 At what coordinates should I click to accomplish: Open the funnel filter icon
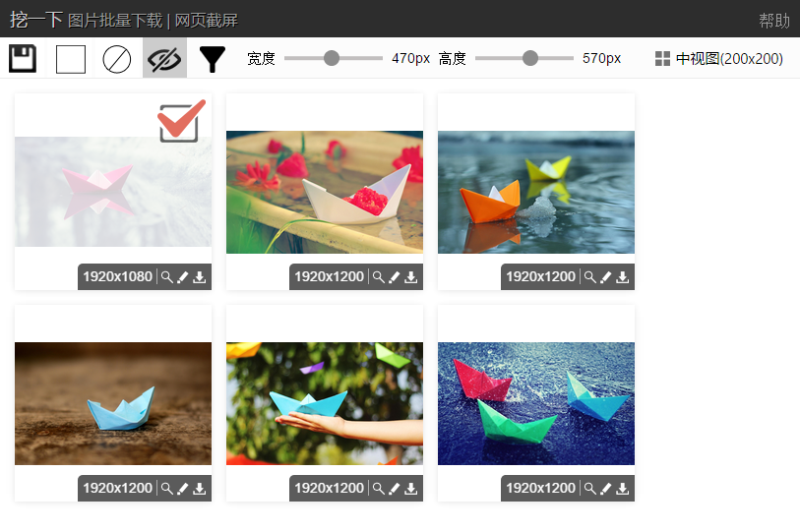tap(213, 59)
